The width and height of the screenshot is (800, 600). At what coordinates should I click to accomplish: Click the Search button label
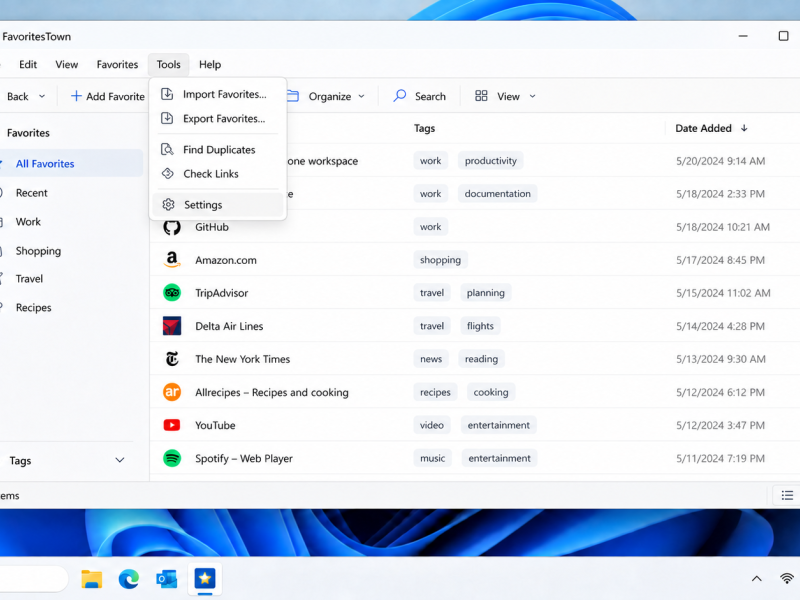[x=430, y=96]
